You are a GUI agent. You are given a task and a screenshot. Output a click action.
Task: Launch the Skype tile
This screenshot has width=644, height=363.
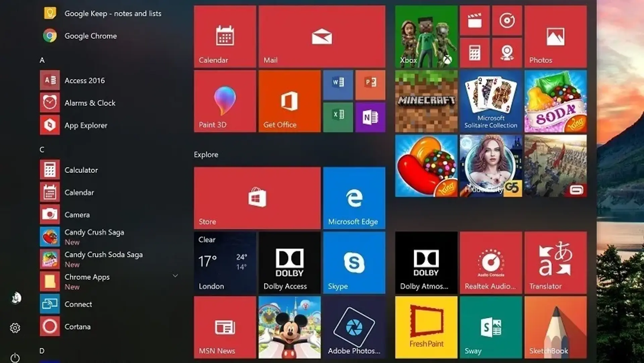(354, 263)
